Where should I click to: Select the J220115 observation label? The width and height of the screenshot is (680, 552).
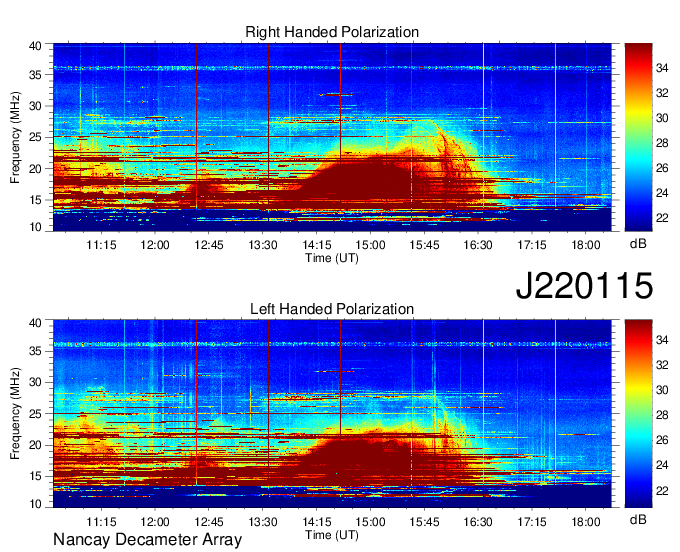(584, 285)
